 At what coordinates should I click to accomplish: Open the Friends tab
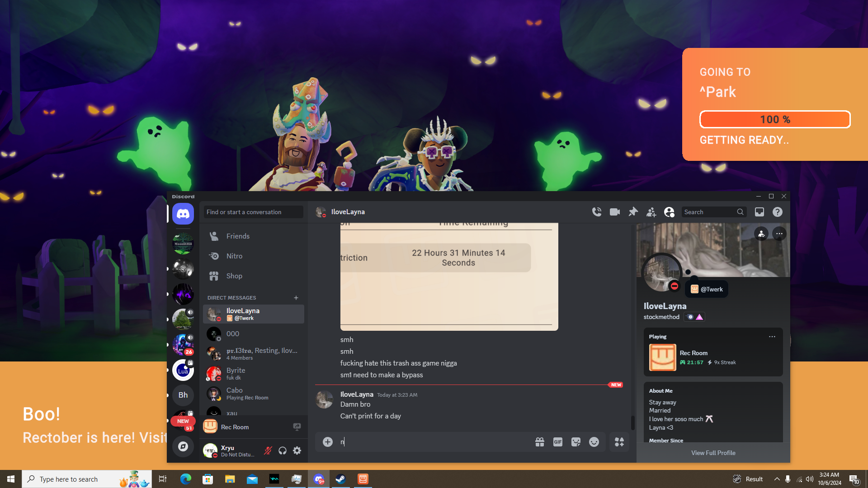238,236
